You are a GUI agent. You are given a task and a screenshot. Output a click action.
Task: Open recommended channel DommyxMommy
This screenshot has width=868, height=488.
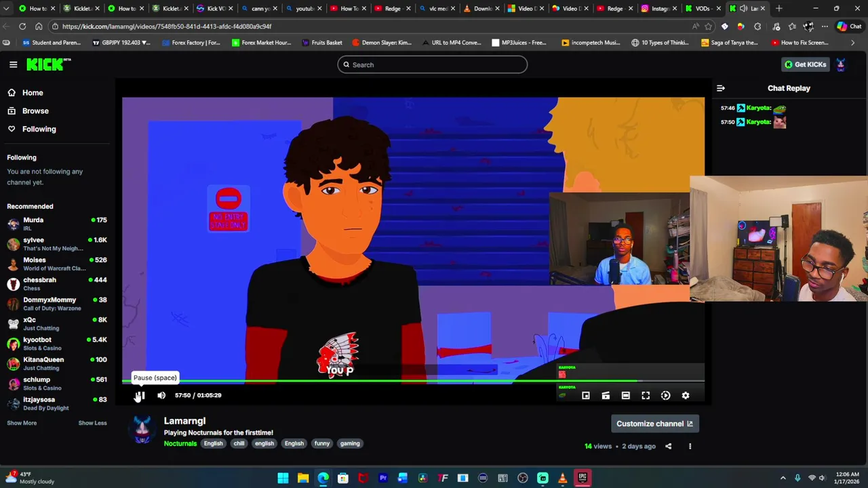click(57, 304)
